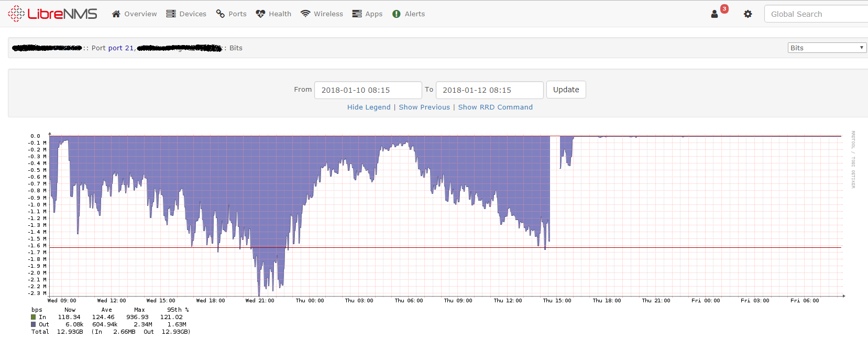Click the Alerts exclamation icon
Screen dimensions: 868x339
pyautogui.click(x=397, y=14)
